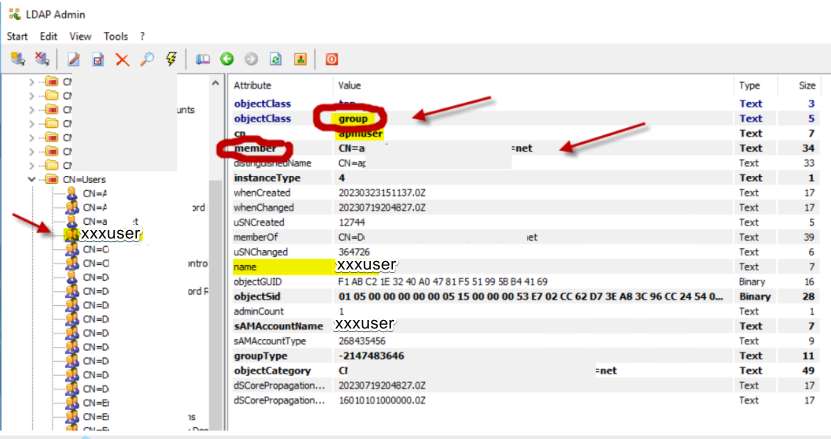The height and width of the screenshot is (439, 831).
Task: Click the Size column header
Action: tap(806, 86)
